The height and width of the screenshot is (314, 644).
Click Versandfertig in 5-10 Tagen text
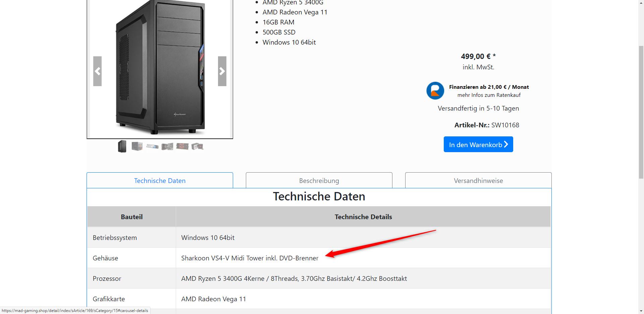[x=478, y=108]
